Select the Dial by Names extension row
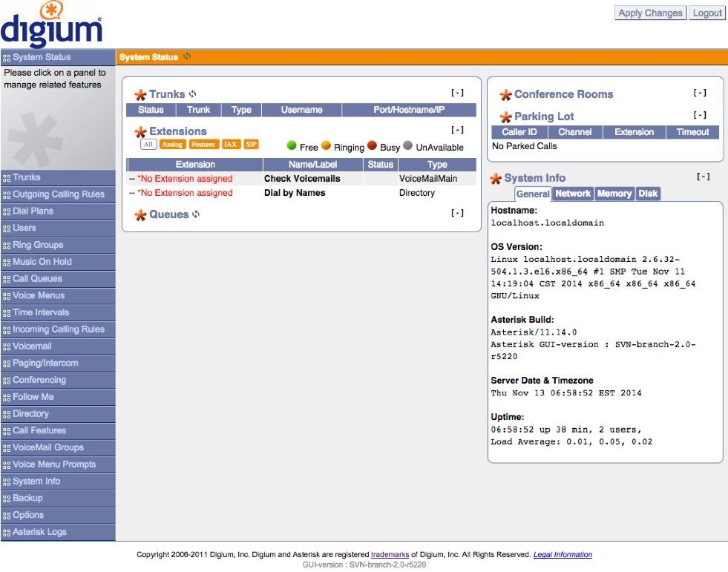This screenshot has height=572, width=728. click(x=301, y=193)
